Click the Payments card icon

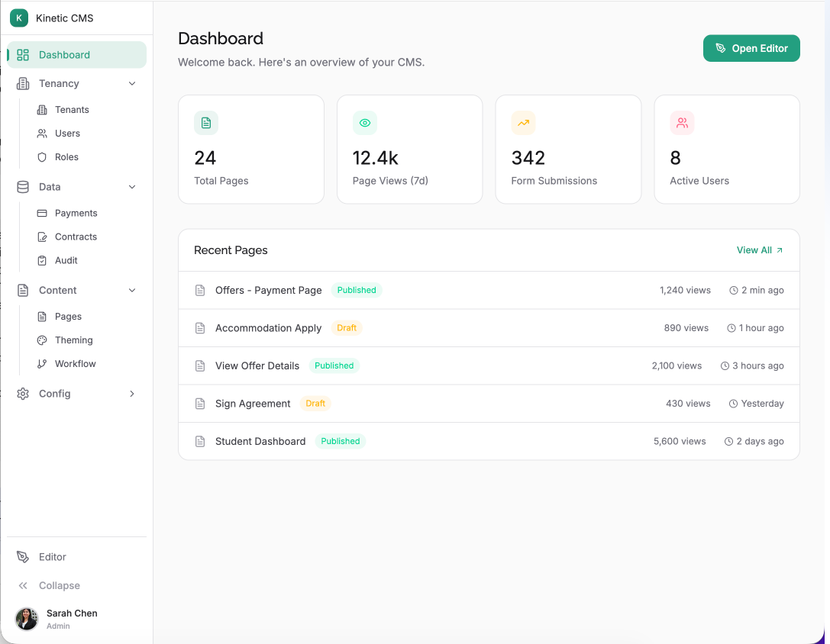(x=42, y=213)
